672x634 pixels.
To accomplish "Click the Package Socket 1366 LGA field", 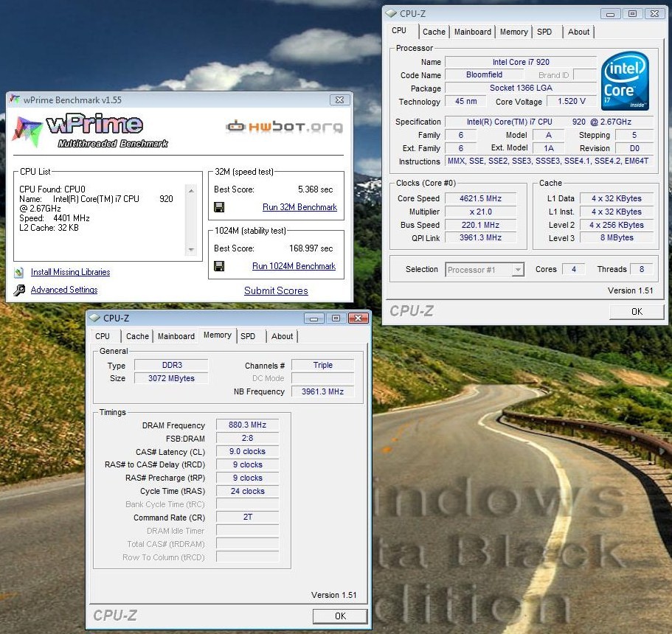I will [521, 88].
